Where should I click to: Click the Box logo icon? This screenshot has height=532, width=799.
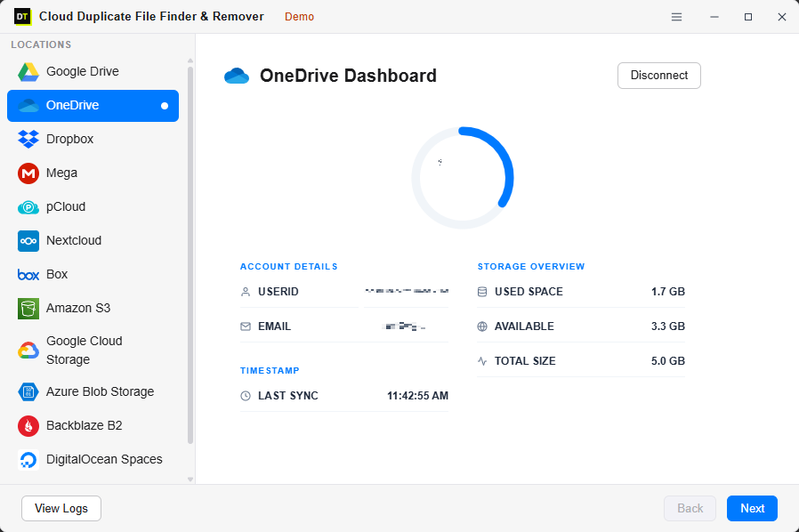28,275
